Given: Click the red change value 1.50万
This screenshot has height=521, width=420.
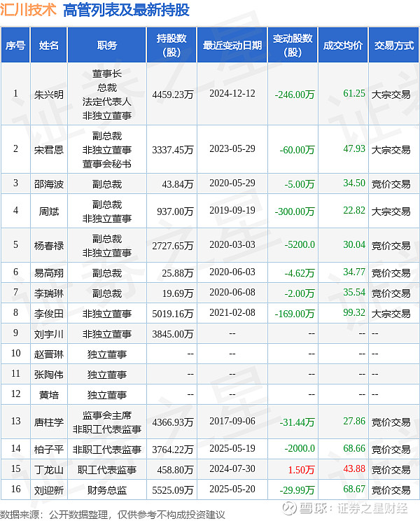Looking at the screenshot, I should pos(302,470).
